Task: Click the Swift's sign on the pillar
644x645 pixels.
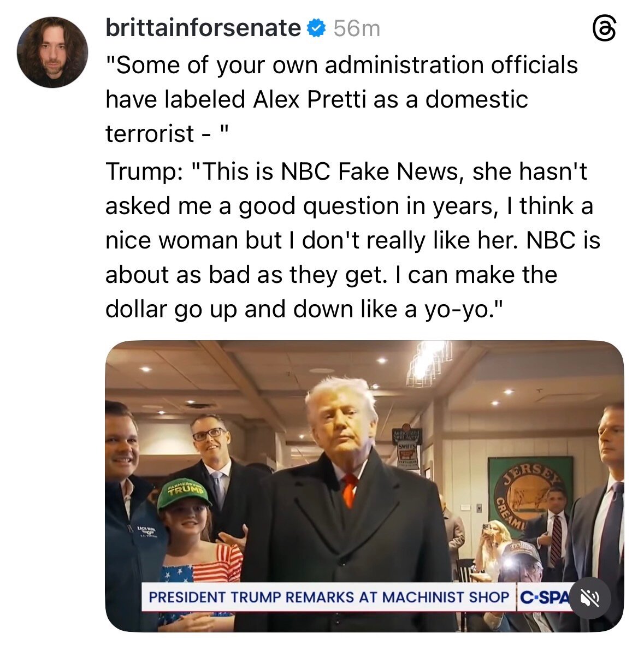Action: (x=408, y=447)
